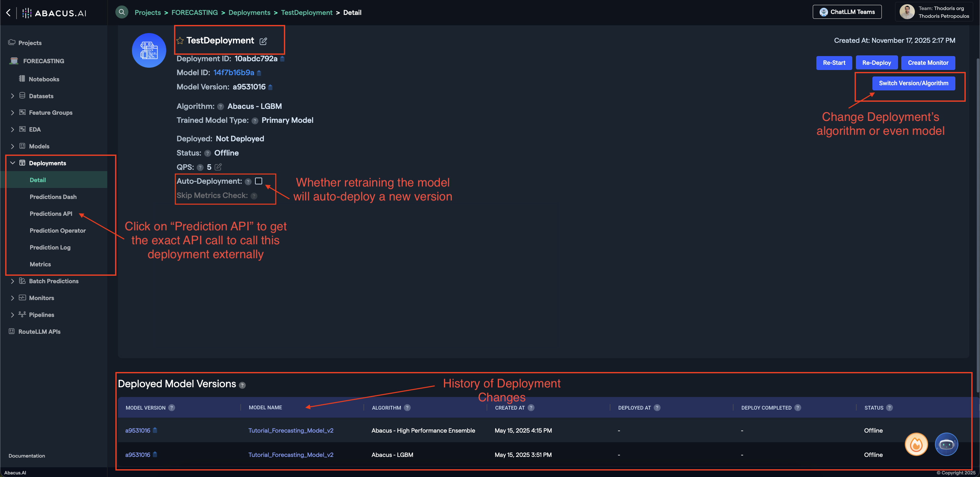Click the Switch Version/Algorithm button
The width and height of the screenshot is (980, 477).
(914, 83)
